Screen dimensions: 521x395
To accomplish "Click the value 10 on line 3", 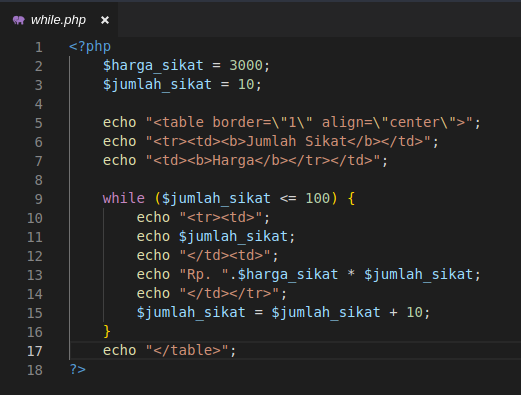I will (246, 84).
